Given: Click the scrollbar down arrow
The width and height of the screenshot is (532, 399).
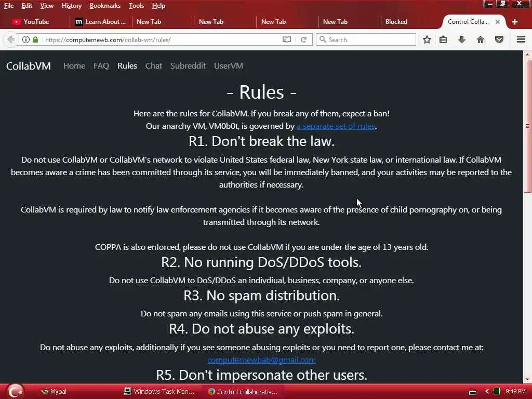Looking at the screenshot, I should click(x=528, y=379).
